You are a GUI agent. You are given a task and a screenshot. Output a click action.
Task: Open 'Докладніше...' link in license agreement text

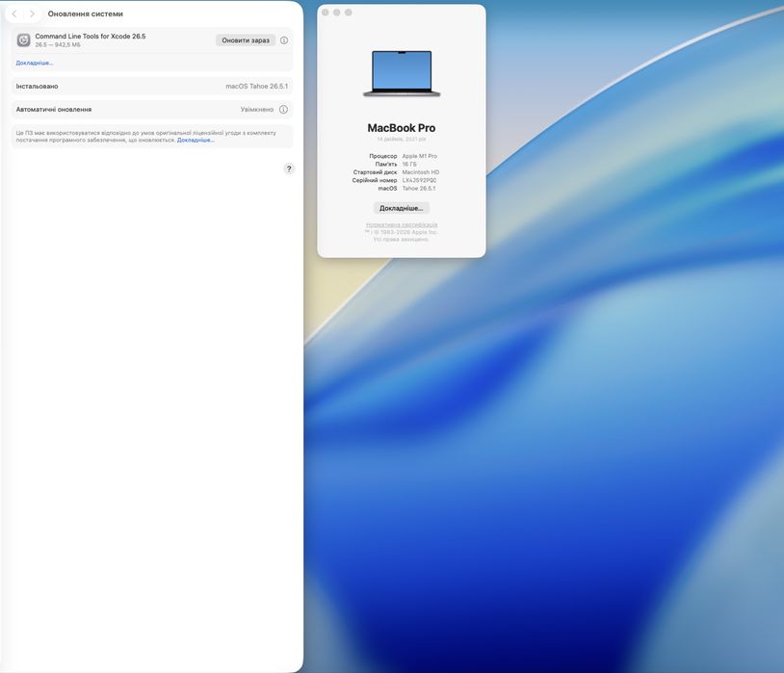coord(196,140)
